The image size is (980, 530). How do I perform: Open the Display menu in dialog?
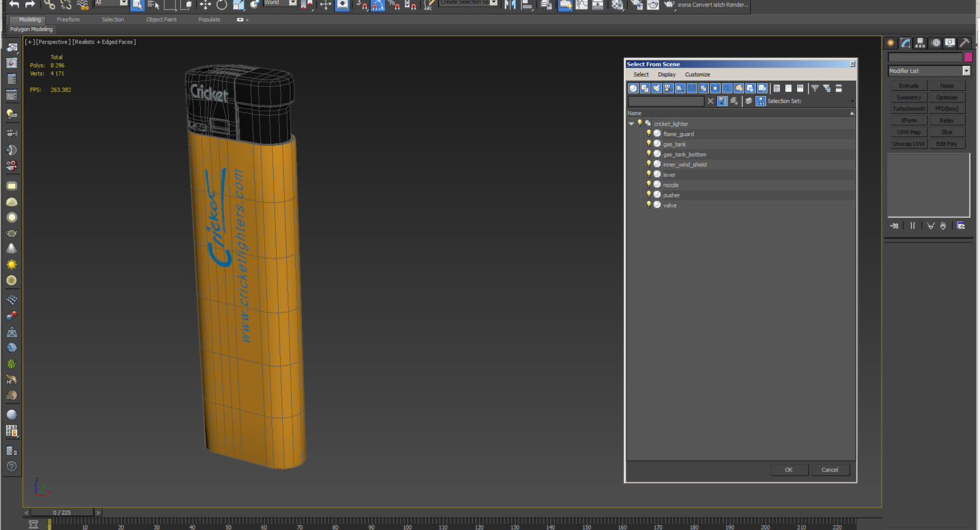coord(667,75)
